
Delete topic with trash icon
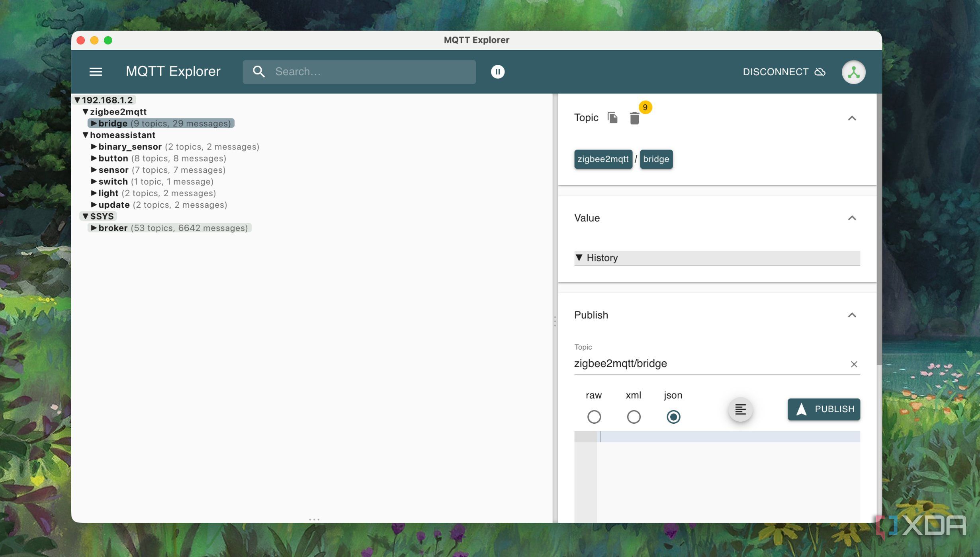[634, 118]
